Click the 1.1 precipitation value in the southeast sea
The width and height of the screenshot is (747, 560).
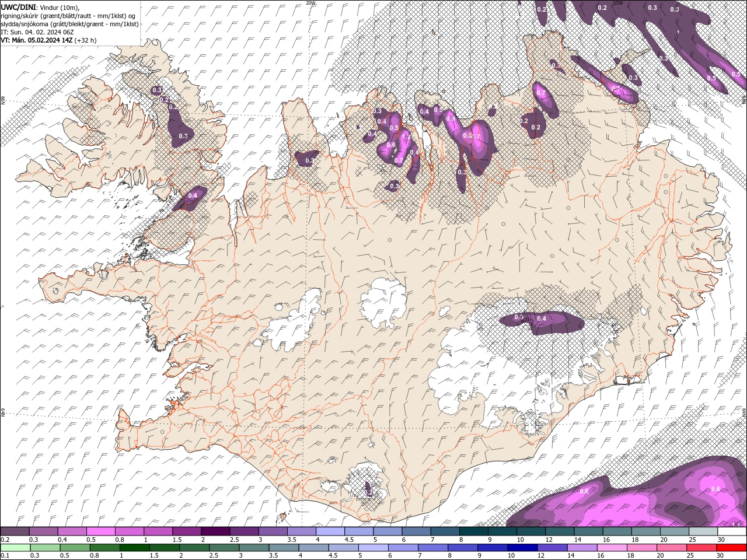click(735, 524)
